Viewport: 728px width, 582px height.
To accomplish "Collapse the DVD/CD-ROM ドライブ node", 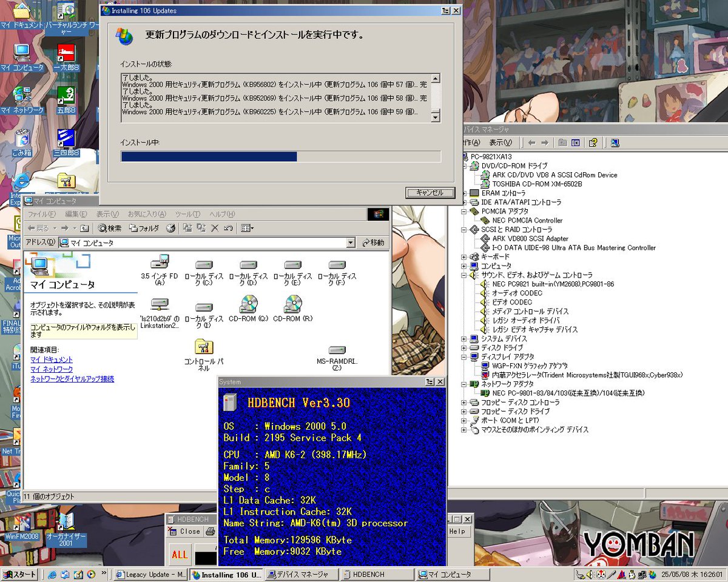I will [465, 166].
